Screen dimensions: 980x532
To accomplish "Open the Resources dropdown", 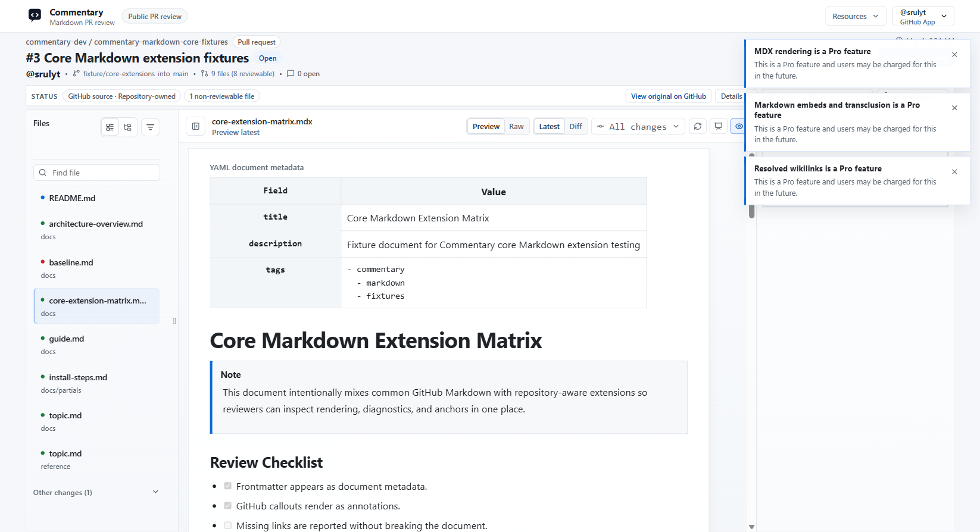I will (856, 16).
